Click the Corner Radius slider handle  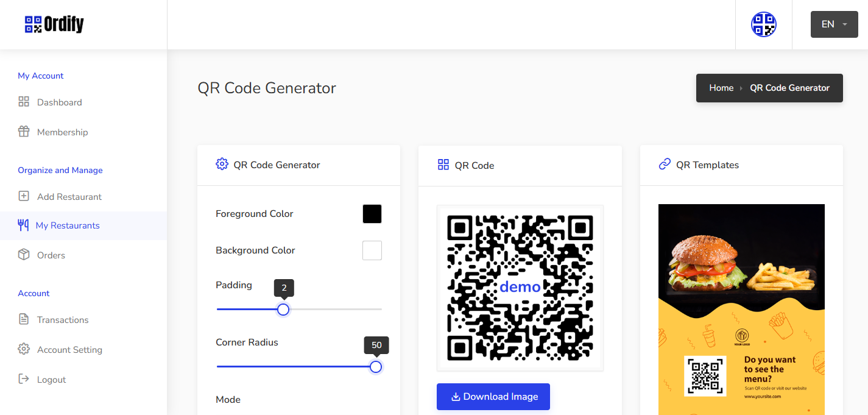point(376,367)
